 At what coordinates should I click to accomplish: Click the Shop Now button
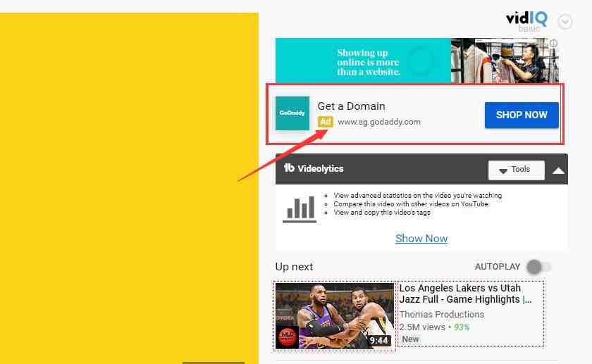pos(522,115)
